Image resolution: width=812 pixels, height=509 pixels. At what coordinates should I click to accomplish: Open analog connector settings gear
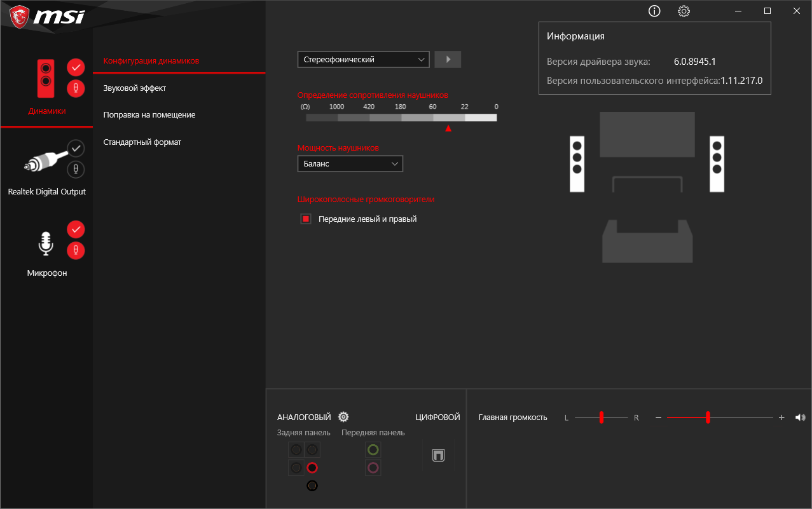pos(343,417)
